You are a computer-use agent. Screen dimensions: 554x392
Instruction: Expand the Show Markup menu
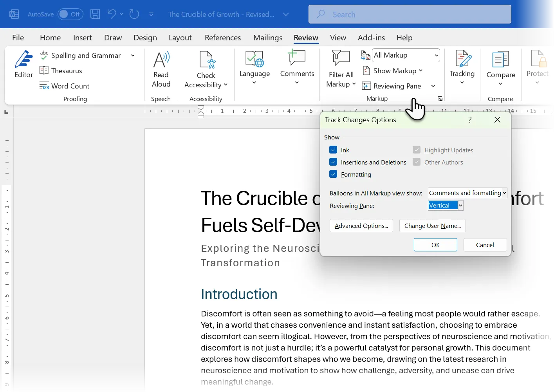point(393,70)
